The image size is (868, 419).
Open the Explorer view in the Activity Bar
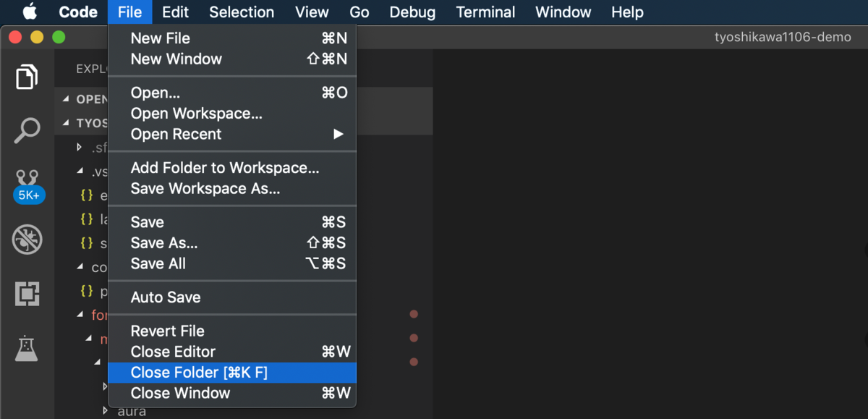27,77
